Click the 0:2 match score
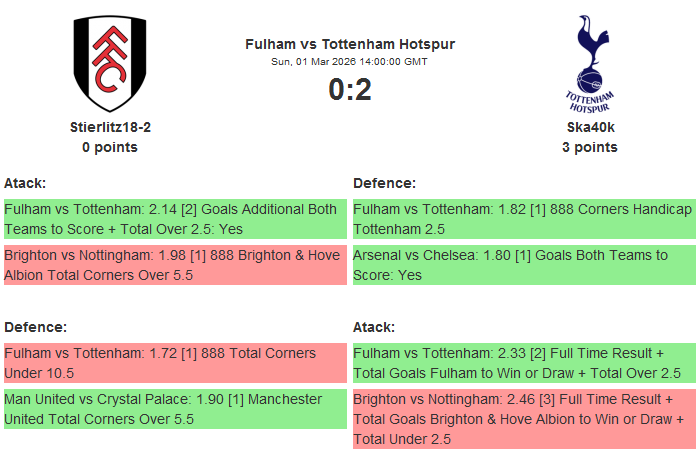The height and width of the screenshot is (460, 700). [350, 90]
